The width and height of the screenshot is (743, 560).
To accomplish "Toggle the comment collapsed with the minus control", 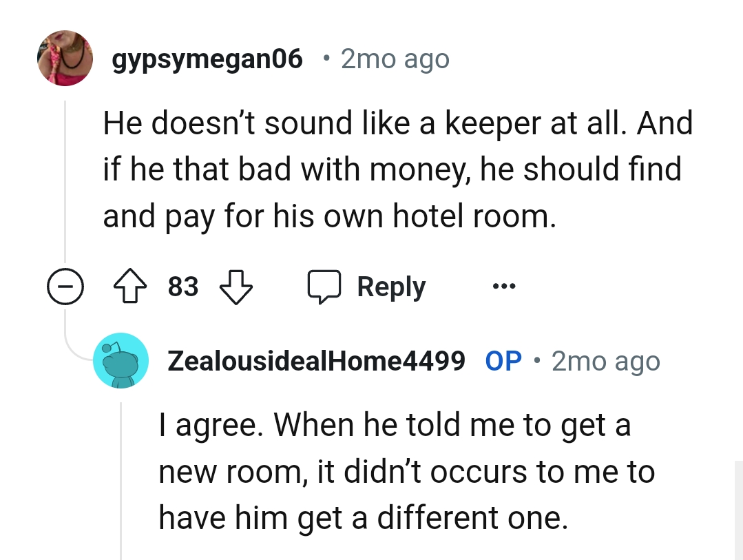I will click(65, 287).
